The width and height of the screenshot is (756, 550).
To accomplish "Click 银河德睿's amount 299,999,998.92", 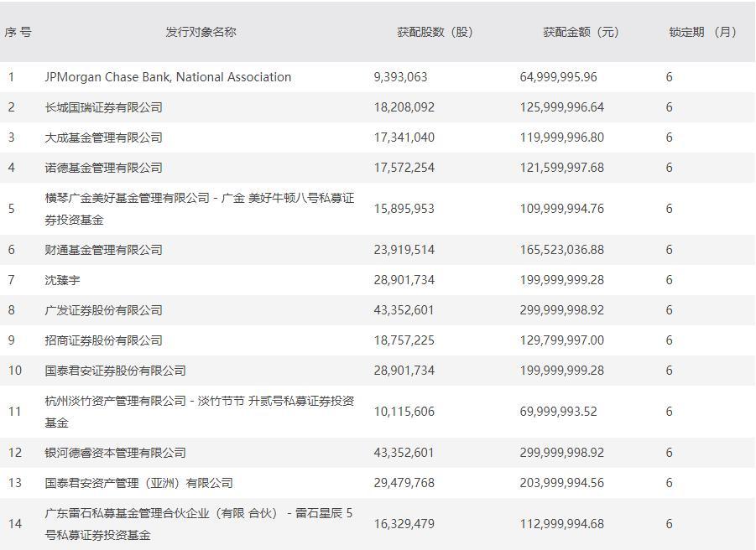I will point(561,453).
